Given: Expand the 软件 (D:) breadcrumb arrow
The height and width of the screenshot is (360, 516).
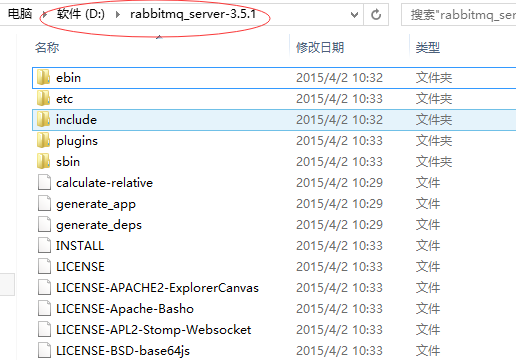Looking at the screenshot, I should [x=118, y=15].
